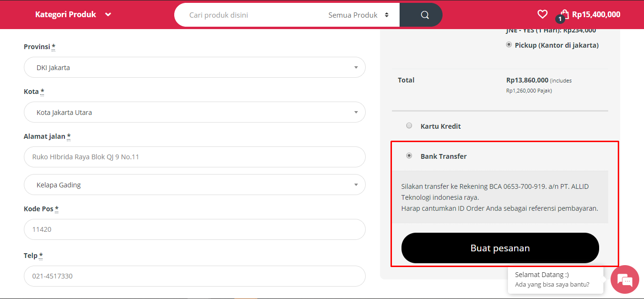Focus the Cari produk disini search field
Viewport: 644px width, 299px height.
pyautogui.click(x=248, y=15)
